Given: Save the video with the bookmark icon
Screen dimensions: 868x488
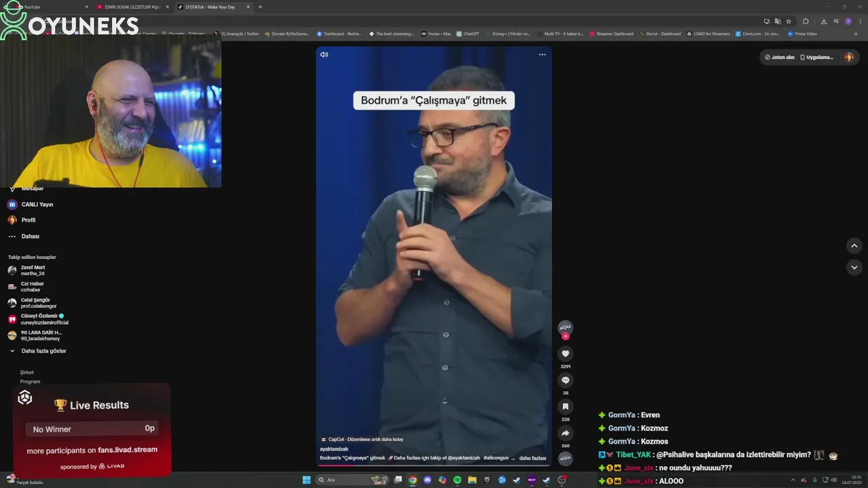Looking at the screenshot, I should point(566,407).
